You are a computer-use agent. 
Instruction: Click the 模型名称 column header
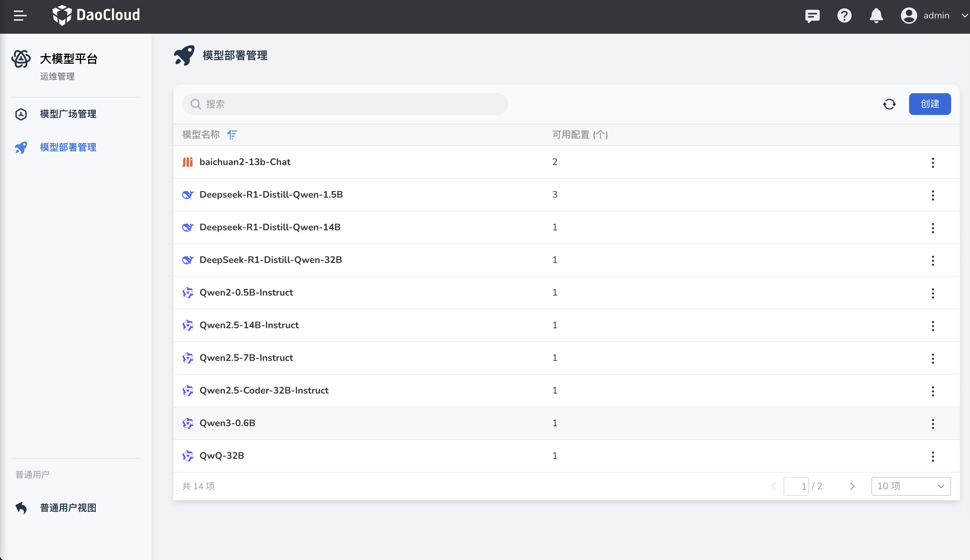[x=201, y=135]
